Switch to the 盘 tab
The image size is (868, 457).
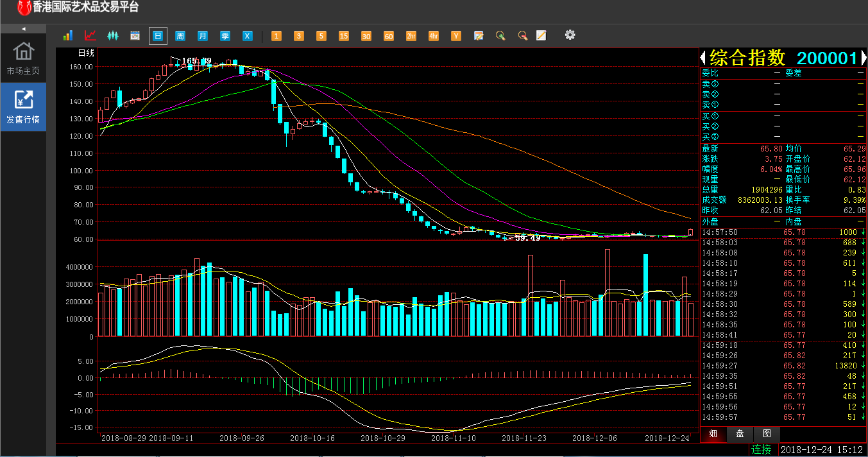[x=740, y=434]
